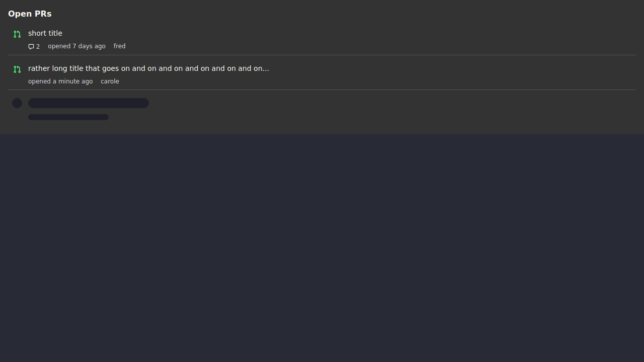This screenshot has height=362, width=644.
Task: Click the PR icon next to the long title
Action: pyautogui.click(x=17, y=69)
